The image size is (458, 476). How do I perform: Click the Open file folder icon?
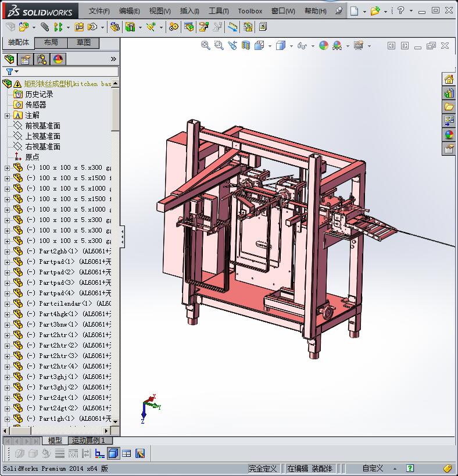pos(375,11)
